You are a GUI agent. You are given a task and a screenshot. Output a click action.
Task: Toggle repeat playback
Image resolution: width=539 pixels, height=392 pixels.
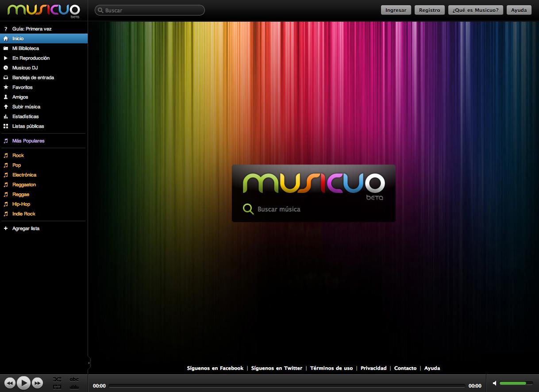click(57, 387)
